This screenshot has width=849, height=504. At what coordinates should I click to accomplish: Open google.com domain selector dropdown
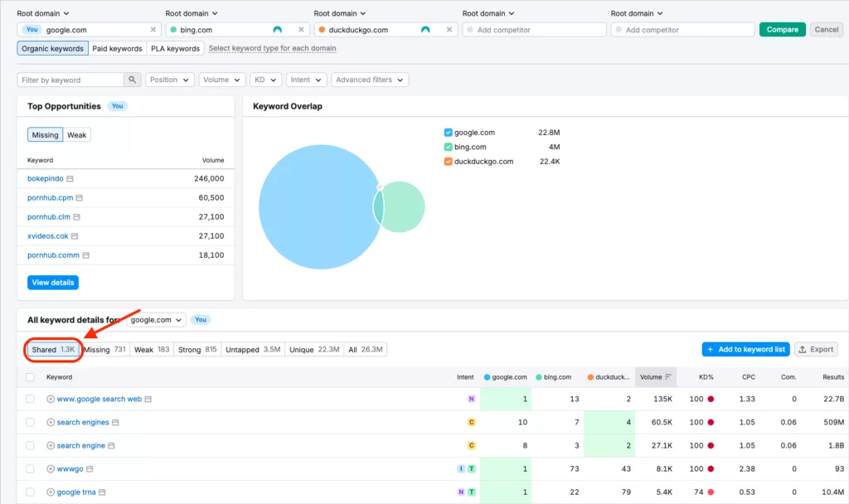pos(156,320)
